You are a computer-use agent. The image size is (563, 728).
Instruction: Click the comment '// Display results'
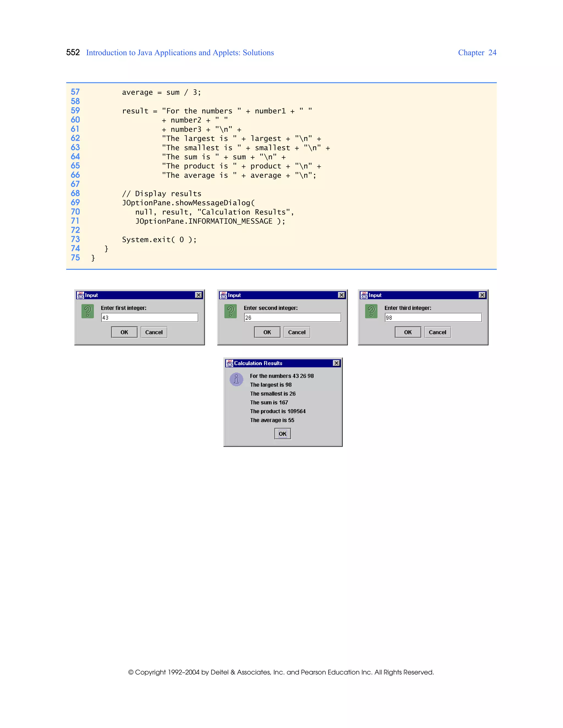click(162, 194)
